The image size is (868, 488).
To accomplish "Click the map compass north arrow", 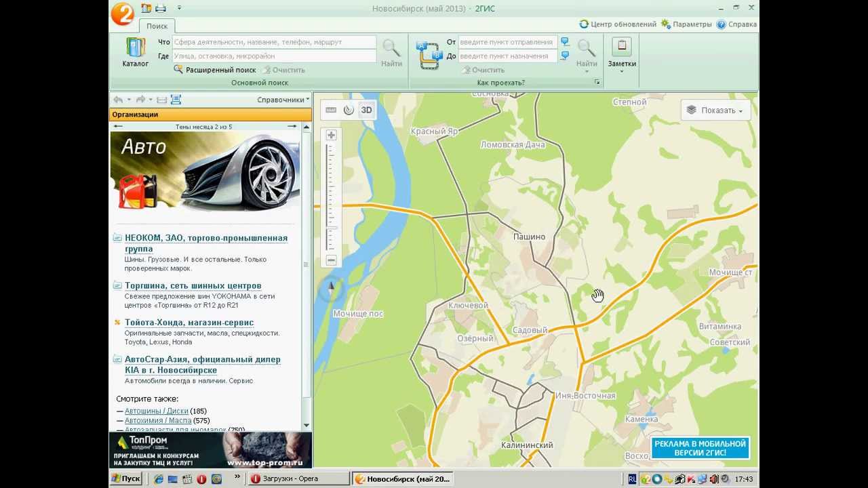I will (x=332, y=289).
